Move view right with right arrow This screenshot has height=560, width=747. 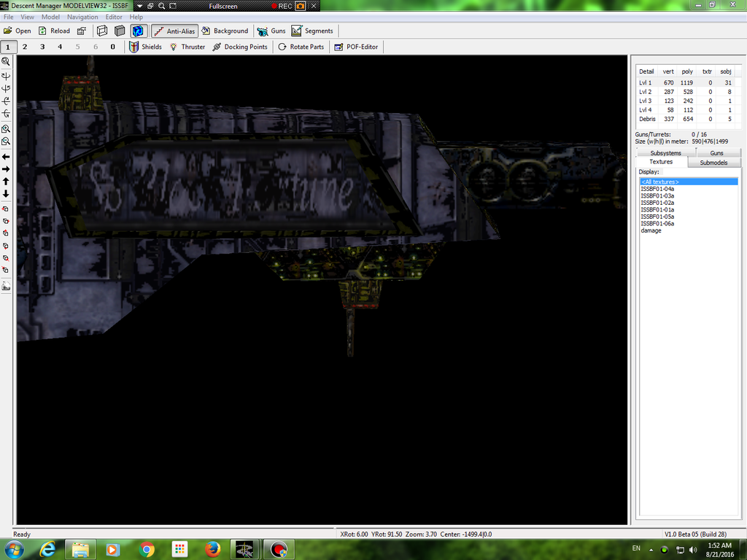pos(6,169)
